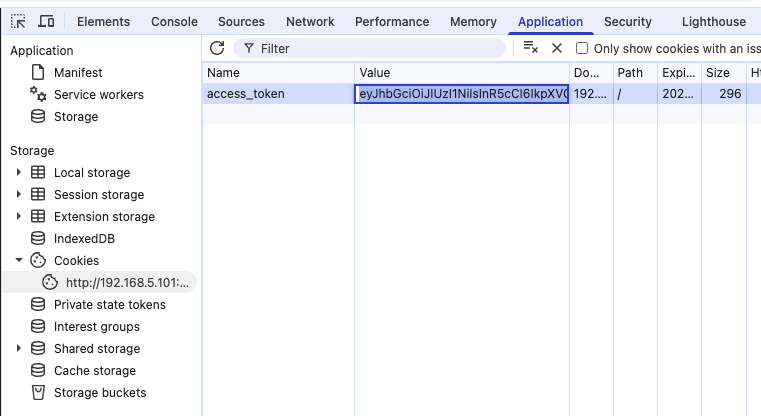Expand the Session storage tree node

click(x=18, y=195)
